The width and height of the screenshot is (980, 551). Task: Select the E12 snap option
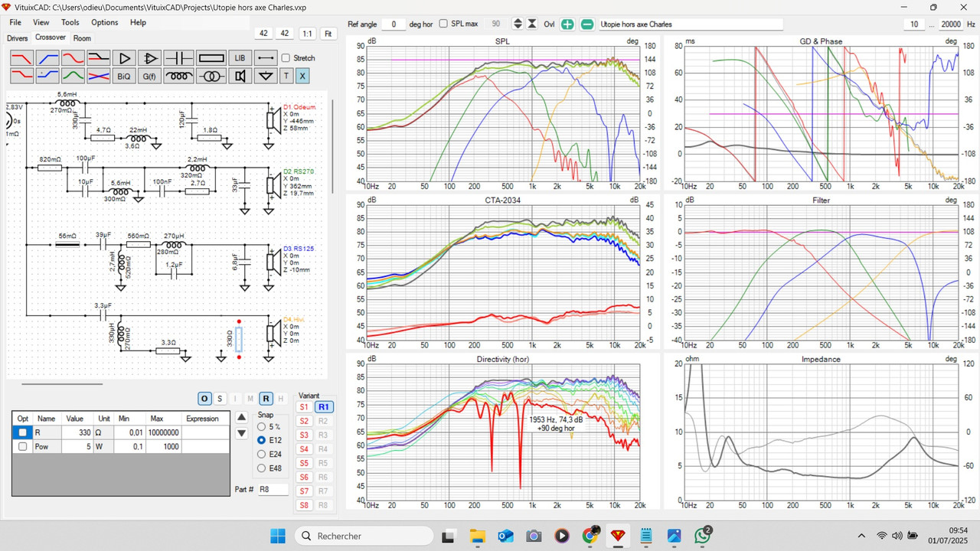262,441
